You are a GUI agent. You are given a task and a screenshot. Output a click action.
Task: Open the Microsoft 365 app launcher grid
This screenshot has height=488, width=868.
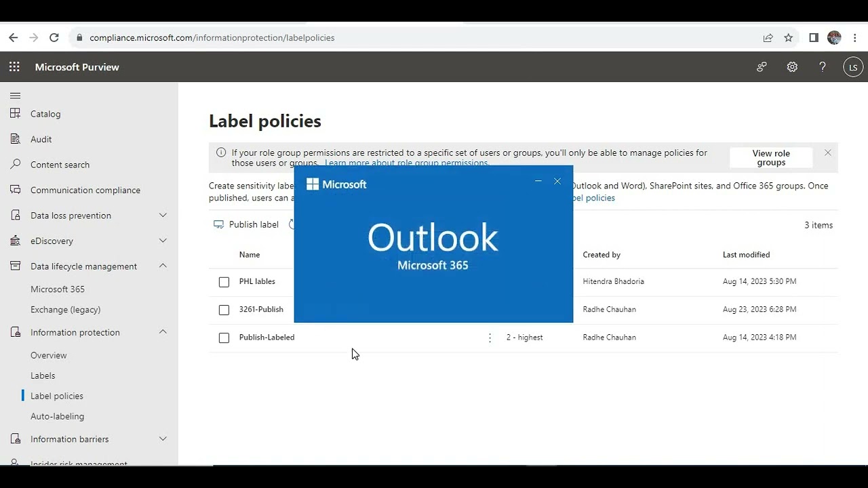click(x=14, y=67)
